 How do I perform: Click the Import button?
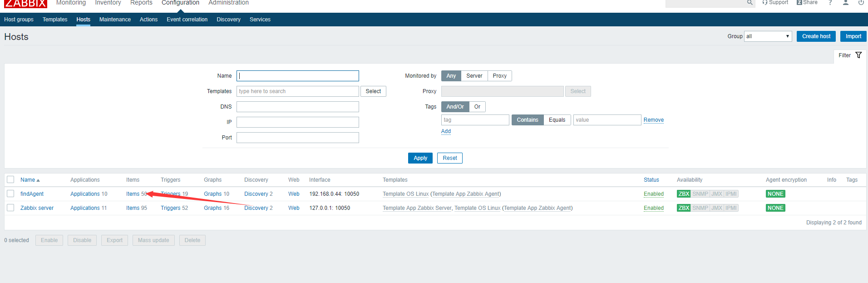click(853, 36)
